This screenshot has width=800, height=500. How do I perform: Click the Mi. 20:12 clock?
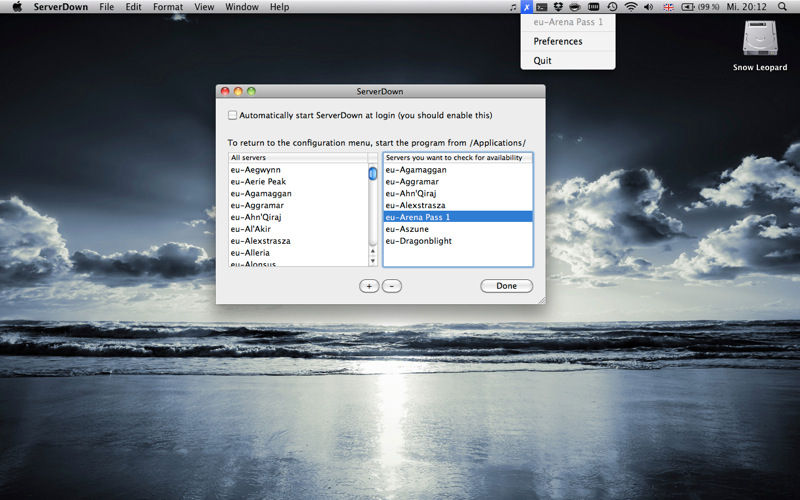746,7
